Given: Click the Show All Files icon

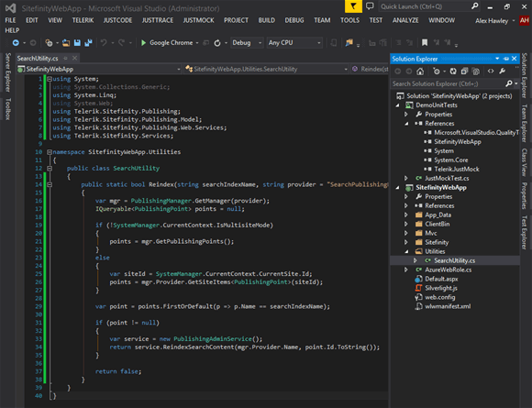Looking at the screenshot, I should pyautogui.click(x=476, y=72).
